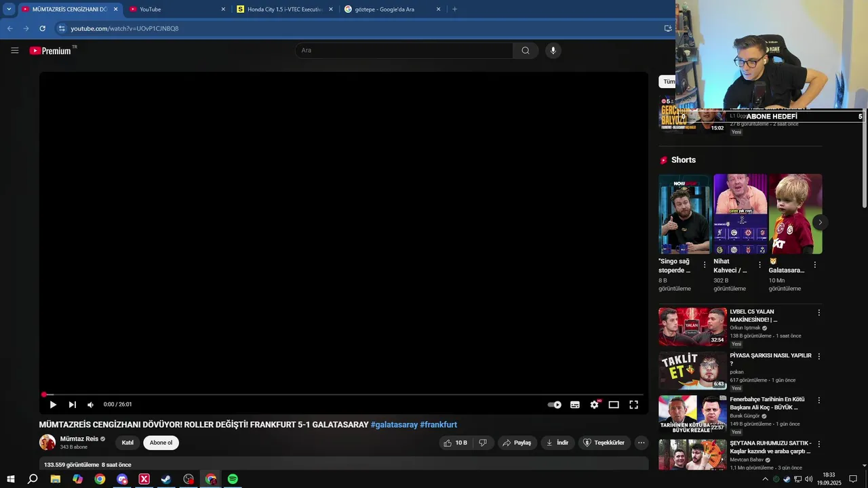The height and width of the screenshot is (488, 868).
Task: Click in the Ara search field
Action: coord(404,50)
